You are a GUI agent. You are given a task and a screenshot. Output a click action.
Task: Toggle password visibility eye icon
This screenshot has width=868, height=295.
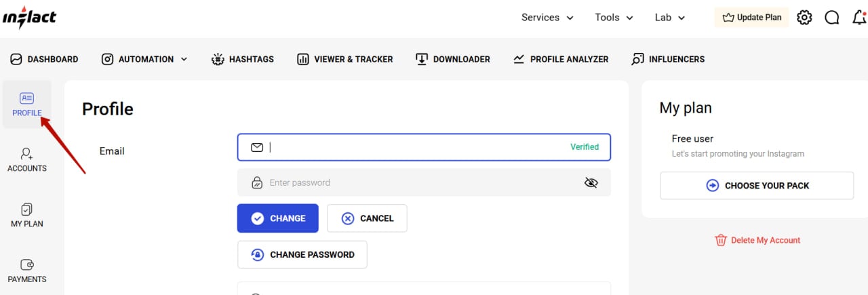coord(591,182)
